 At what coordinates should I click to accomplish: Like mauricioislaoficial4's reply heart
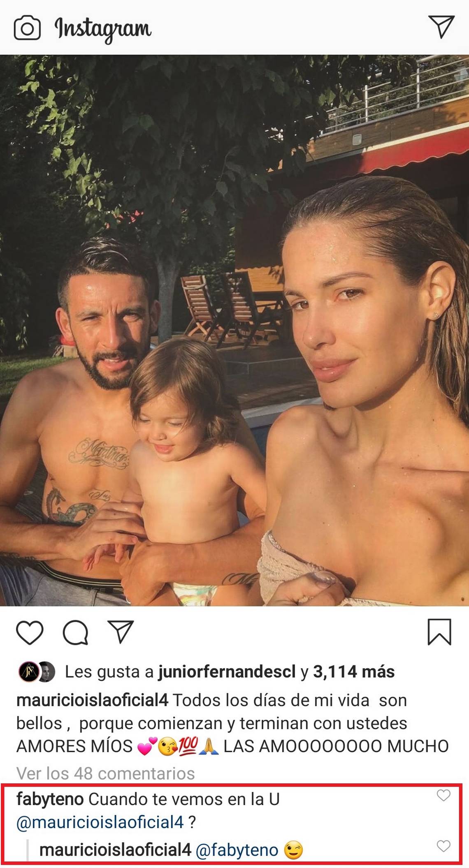(x=443, y=846)
